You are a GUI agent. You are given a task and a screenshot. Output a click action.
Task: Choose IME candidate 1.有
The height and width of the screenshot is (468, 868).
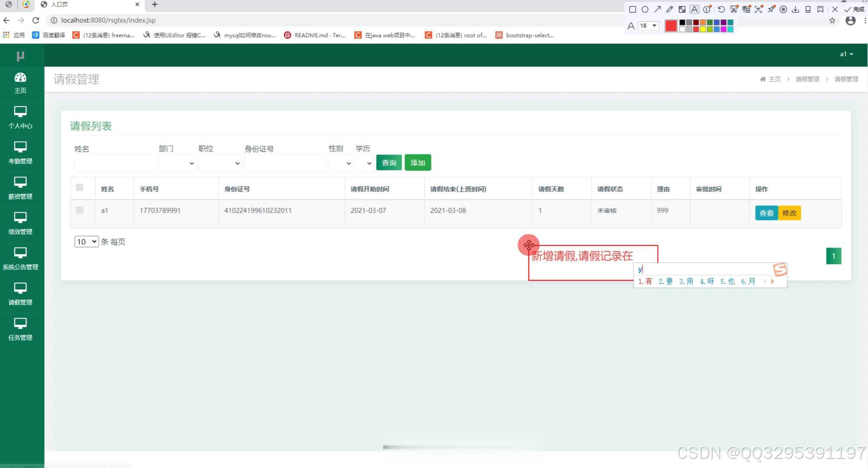645,281
